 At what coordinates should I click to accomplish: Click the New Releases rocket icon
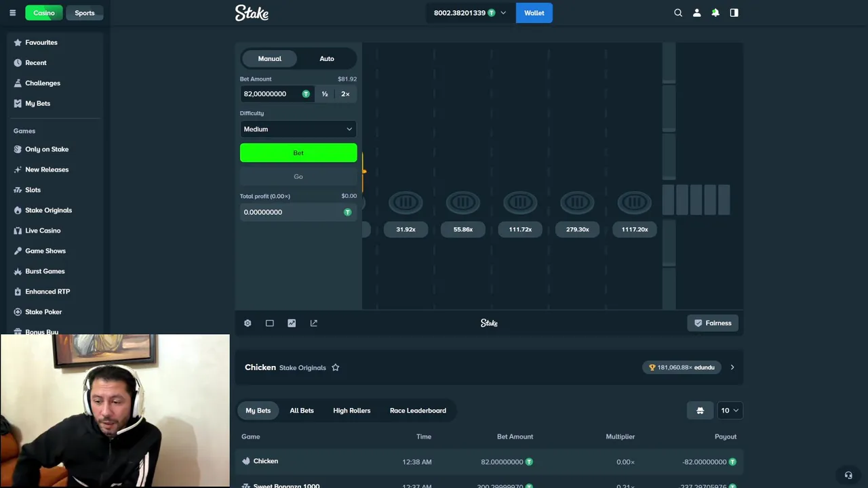tap(18, 169)
